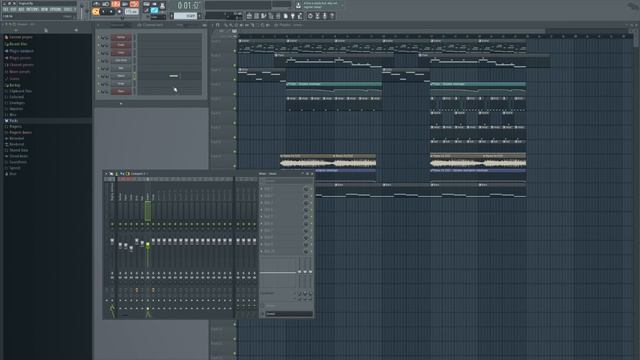
Task: Open the global snap selector
Action: pyautogui.click(x=158, y=17)
